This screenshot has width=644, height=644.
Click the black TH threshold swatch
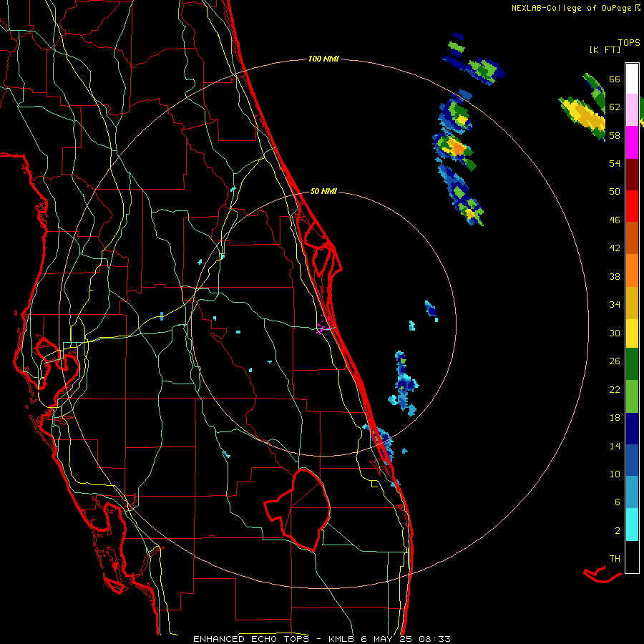(x=632, y=557)
